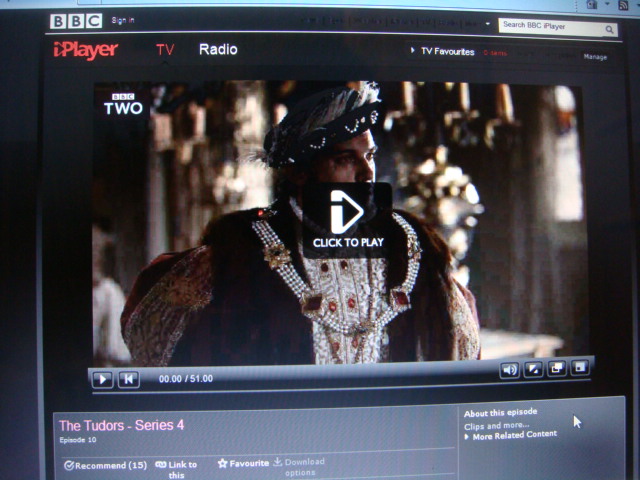640x480 pixels.
Task: Expand the TV Favourites arrow
Action: click(x=412, y=50)
